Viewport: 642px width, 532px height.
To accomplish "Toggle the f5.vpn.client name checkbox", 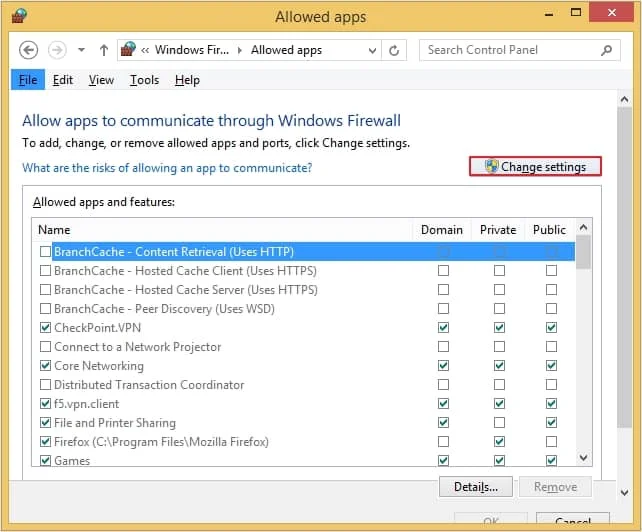I will (x=45, y=403).
